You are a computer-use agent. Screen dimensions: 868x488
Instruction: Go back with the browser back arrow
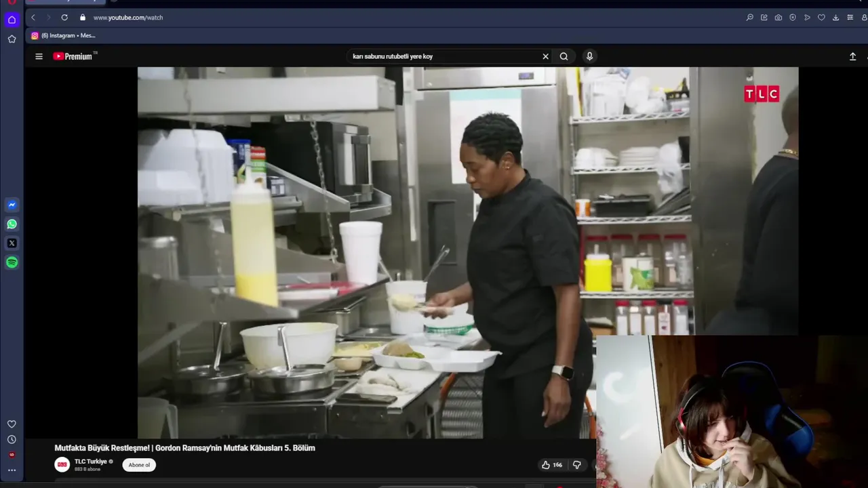pyautogui.click(x=33, y=18)
